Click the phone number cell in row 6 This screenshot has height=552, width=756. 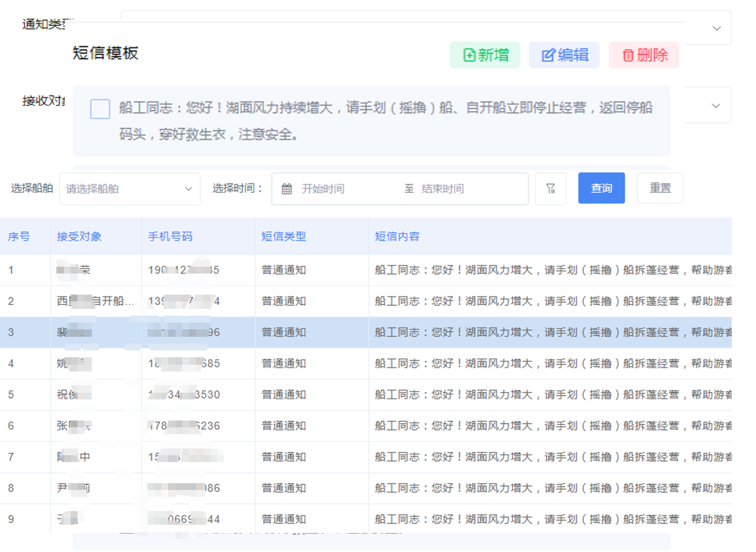click(198, 426)
